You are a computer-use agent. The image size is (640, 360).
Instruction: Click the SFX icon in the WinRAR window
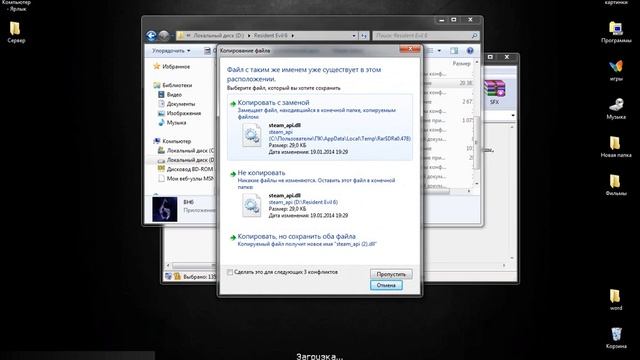(x=494, y=92)
